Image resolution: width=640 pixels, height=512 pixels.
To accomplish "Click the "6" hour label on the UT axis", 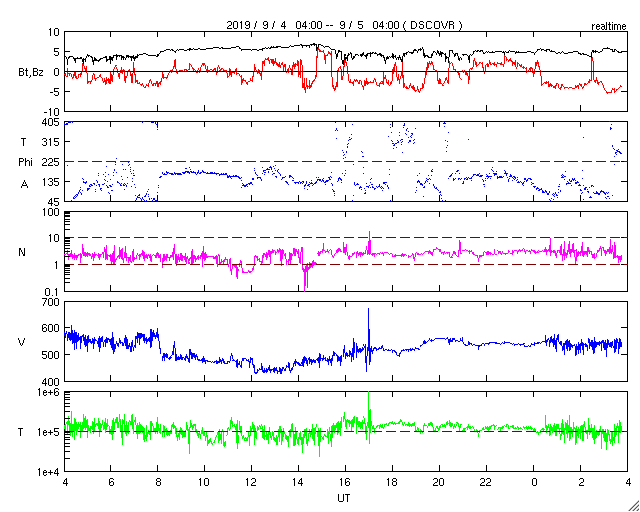I will (111, 483).
